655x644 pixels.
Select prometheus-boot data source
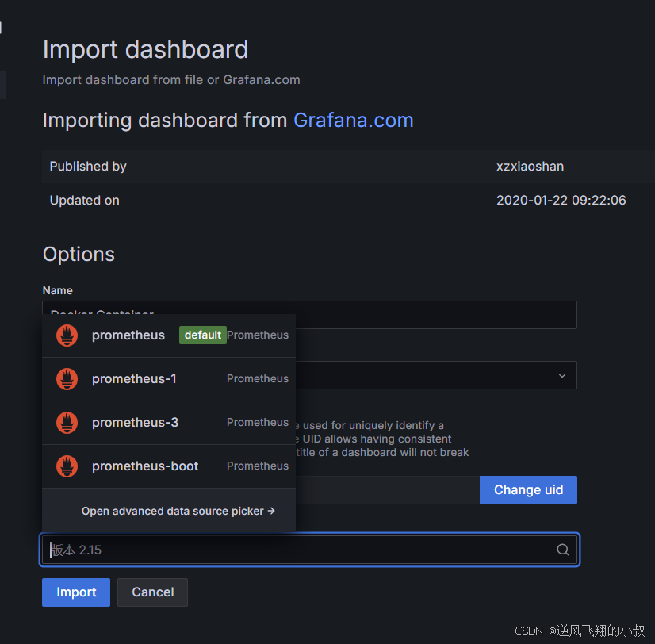(x=169, y=466)
